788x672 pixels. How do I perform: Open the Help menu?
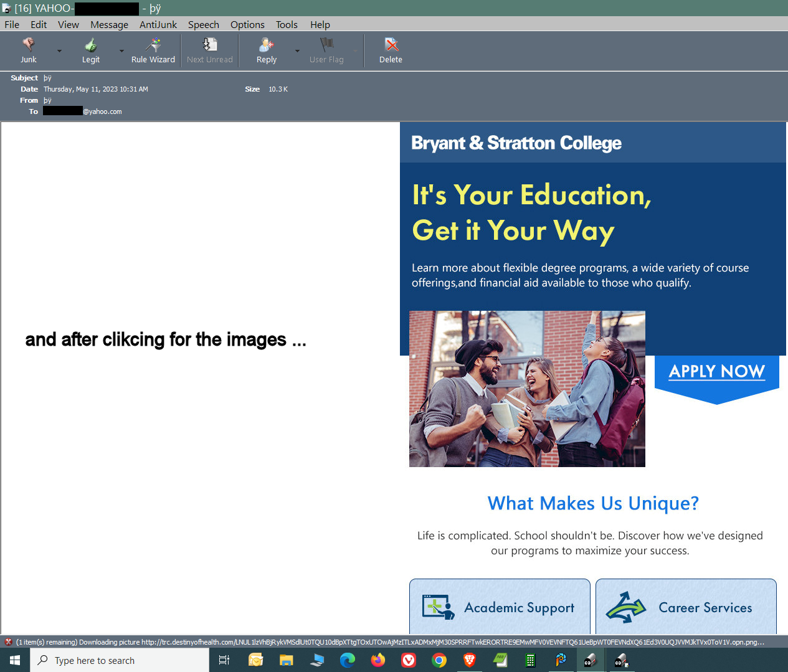[x=320, y=24]
